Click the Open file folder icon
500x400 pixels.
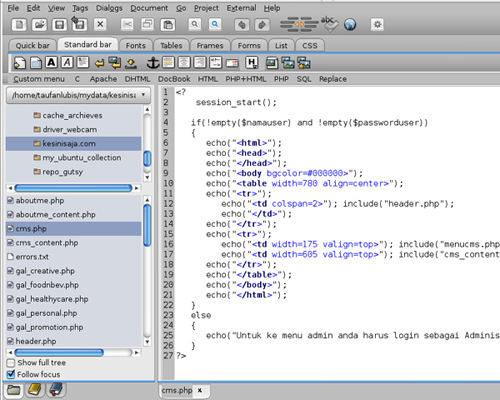[x=39, y=25]
